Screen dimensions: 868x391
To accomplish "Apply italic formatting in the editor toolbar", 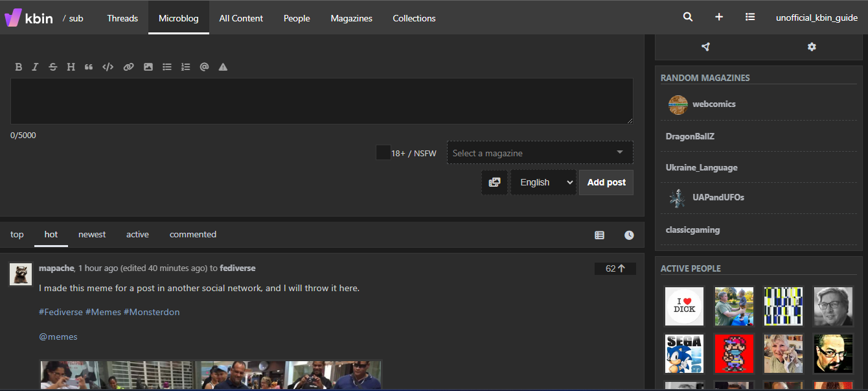I will [x=35, y=67].
